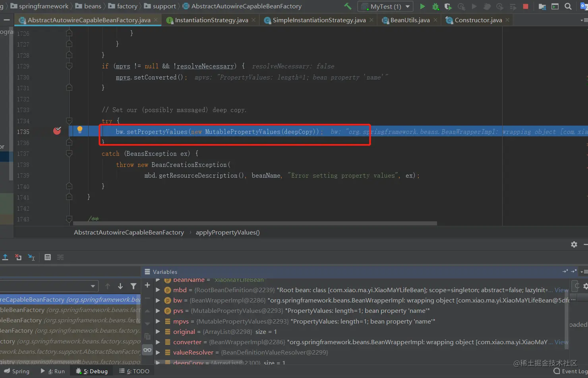Collapse the try block fold marker on line 1734
This screenshot has height=378, width=588.
[69, 121]
